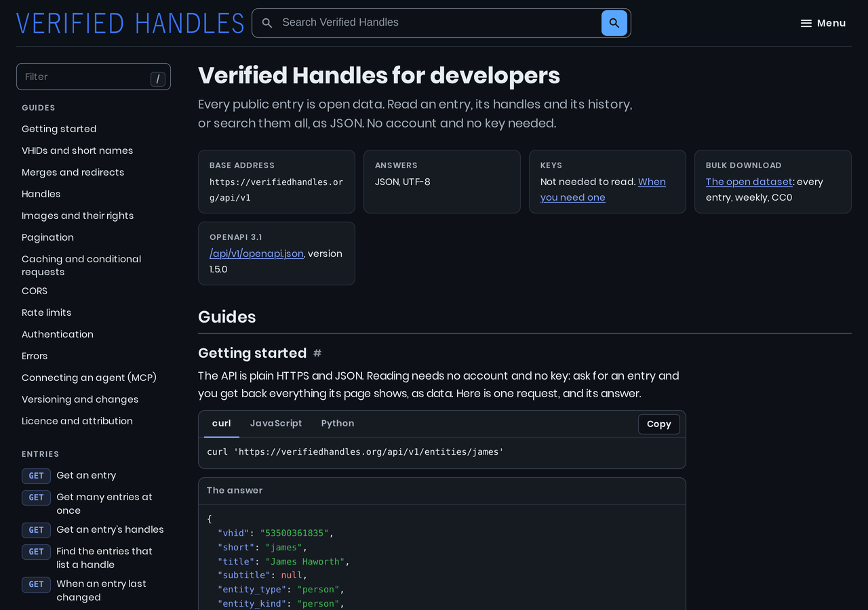Click the base address URL text
The height and width of the screenshot is (610, 868).
(276, 190)
